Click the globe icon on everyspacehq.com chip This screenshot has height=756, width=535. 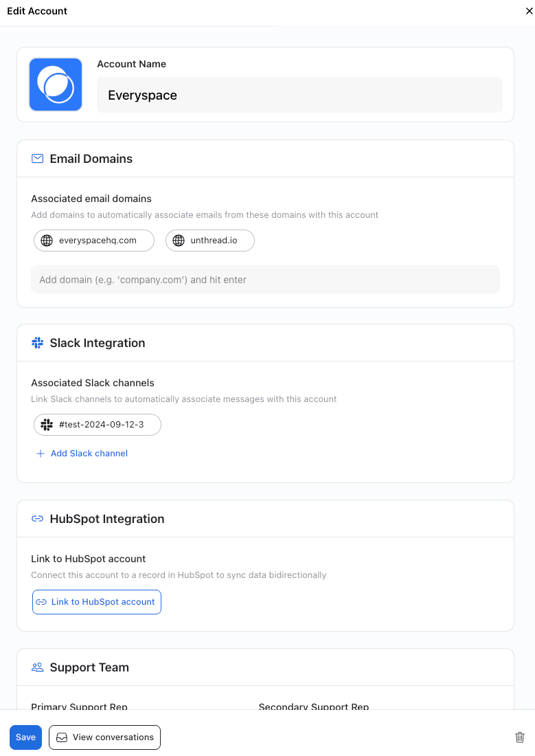click(47, 241)
